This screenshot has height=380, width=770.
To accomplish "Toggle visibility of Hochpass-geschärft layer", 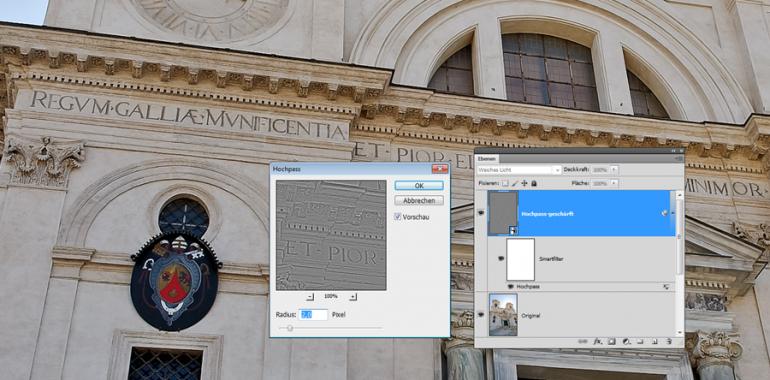I will pos(481,213).
